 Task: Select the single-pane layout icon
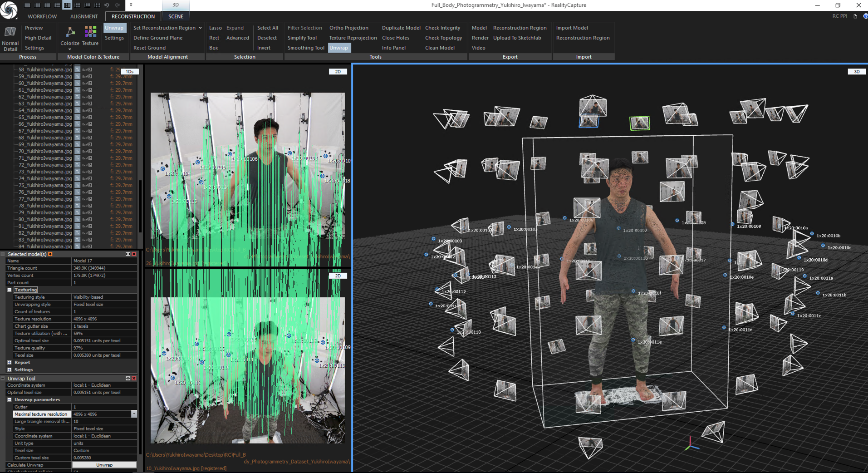point(27,5)
